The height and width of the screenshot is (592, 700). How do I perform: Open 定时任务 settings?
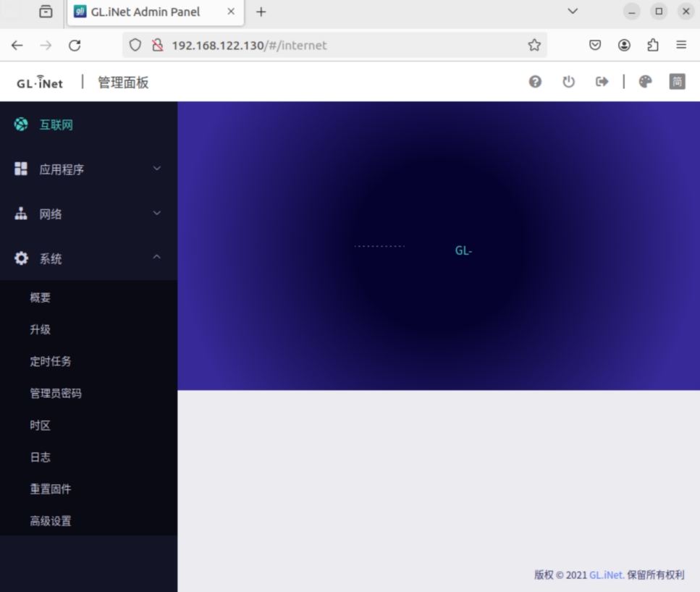coord(51,361)
